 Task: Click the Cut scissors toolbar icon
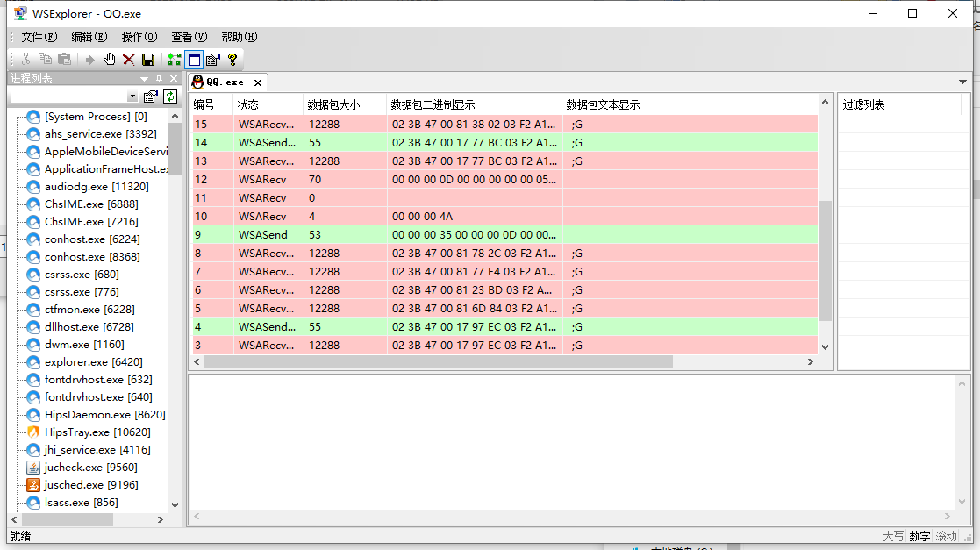(x=25, y=59)
